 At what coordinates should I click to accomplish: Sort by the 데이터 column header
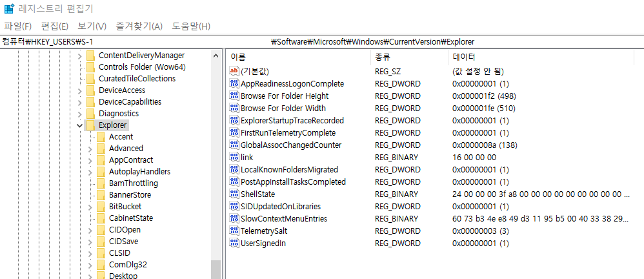(x=542, y=57)
